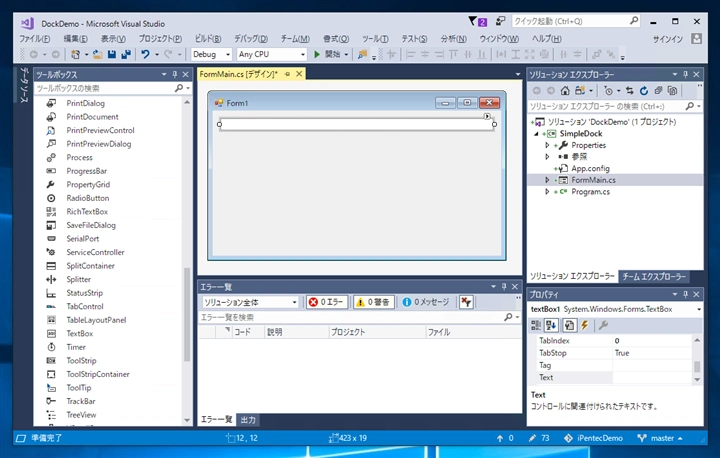Click the 73 pending changes indicator

tap(539, 438)
